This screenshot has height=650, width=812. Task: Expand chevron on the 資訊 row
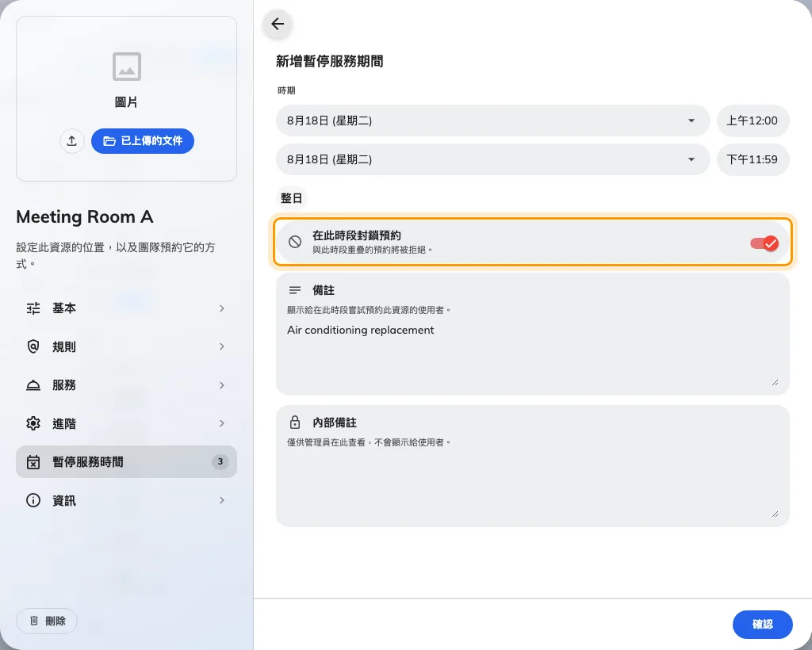tap(222, 500)
